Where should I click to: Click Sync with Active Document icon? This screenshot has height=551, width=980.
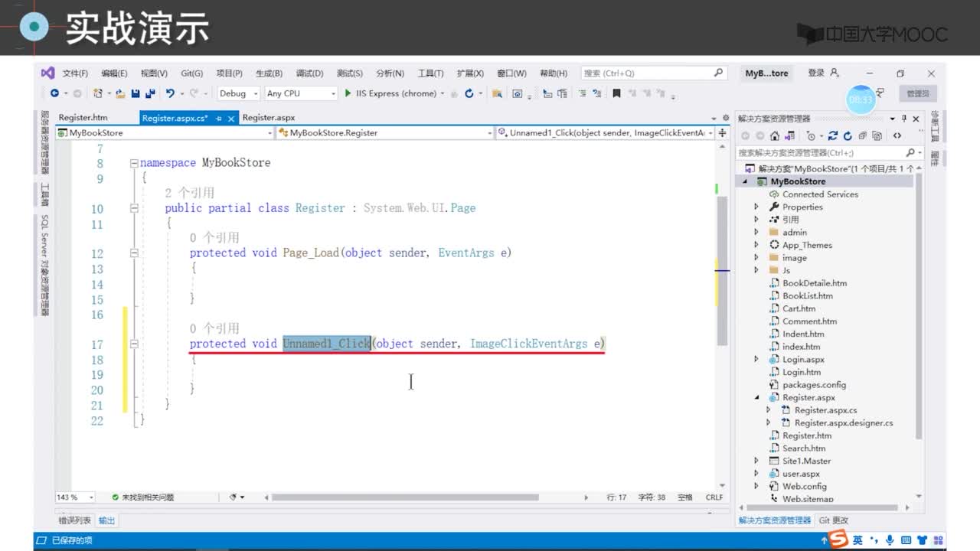point(833,135)
